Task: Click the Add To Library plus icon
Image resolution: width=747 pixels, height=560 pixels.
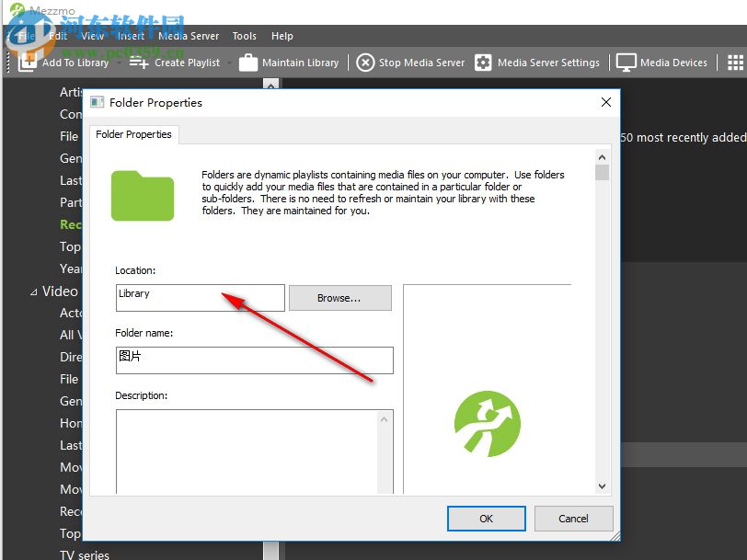Action: pos(28,63)
